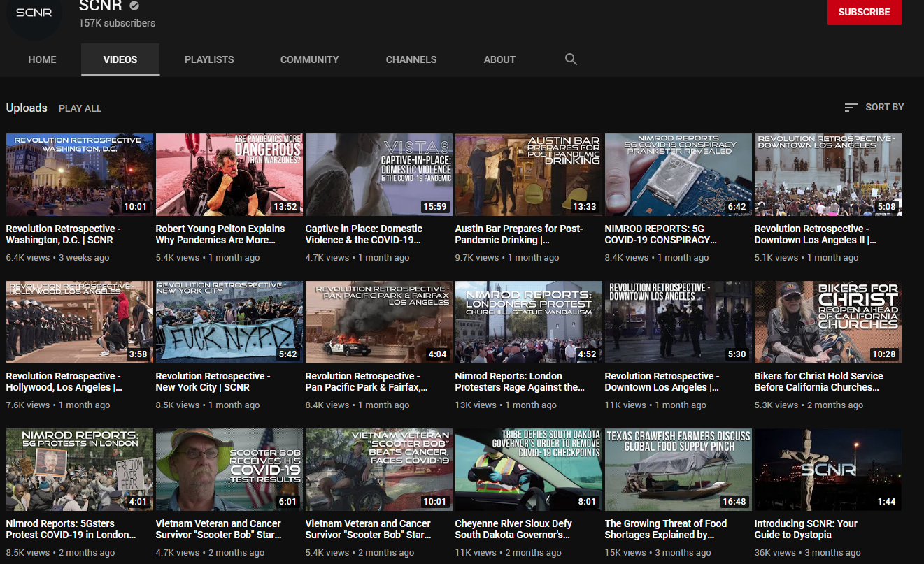Click title Revolution Retrospective - Downtown Los Angeles II

click(816, 234)
